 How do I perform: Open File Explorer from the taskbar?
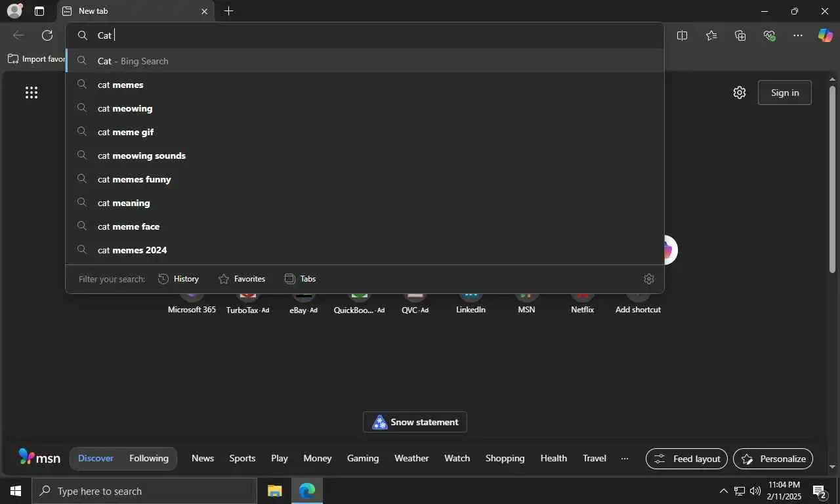point(274,491)
